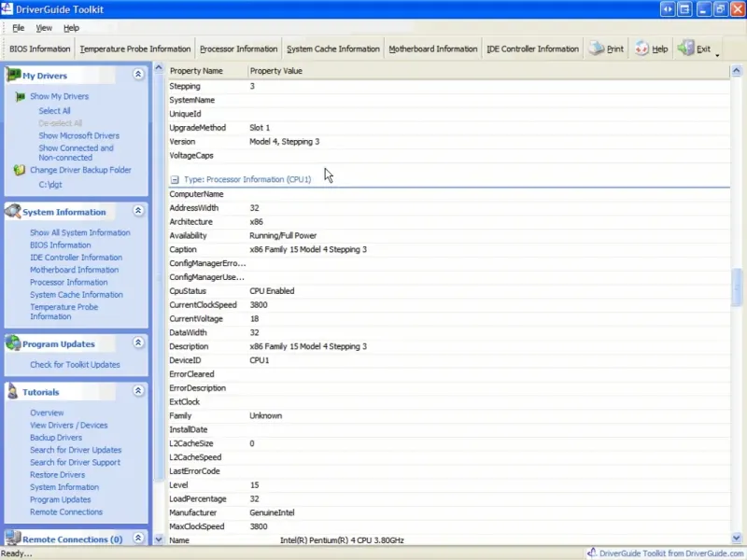The image size is (747, 560).
Task: Select the Name Intel(R) Pentium(R) 4 row
Action: point(449,540)
